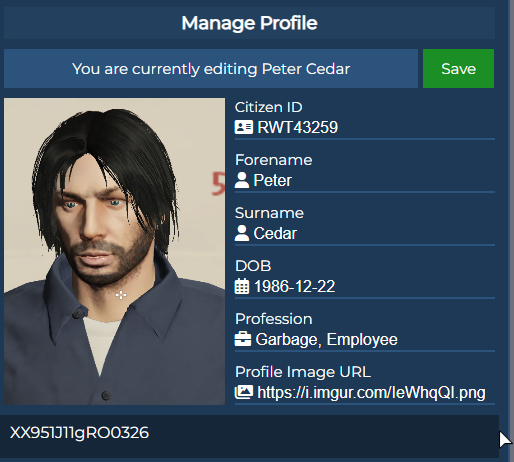
Task: Click the person icon next to Peter
Action: [x=242, y=180]
